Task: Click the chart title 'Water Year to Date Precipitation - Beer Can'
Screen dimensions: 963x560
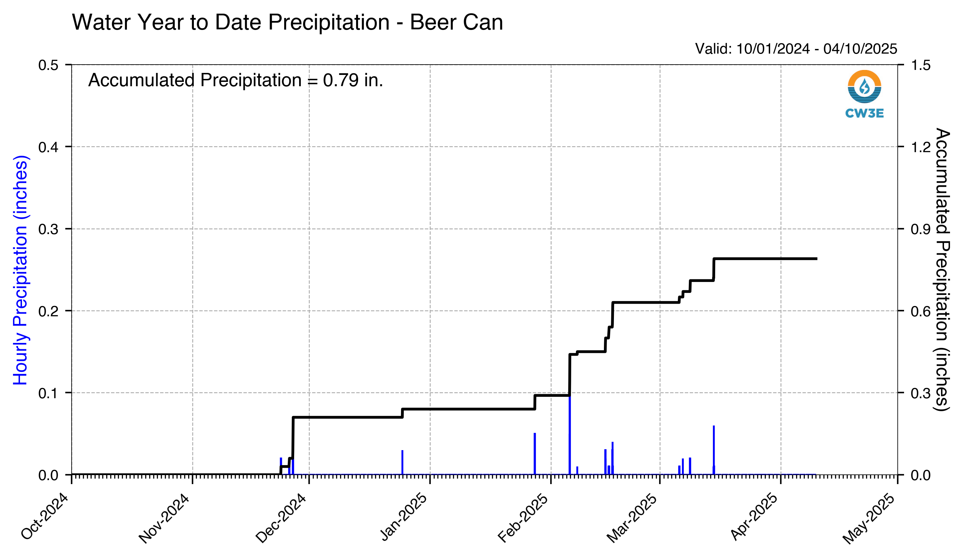Action: pyautogui.click(x=287, y=22)
